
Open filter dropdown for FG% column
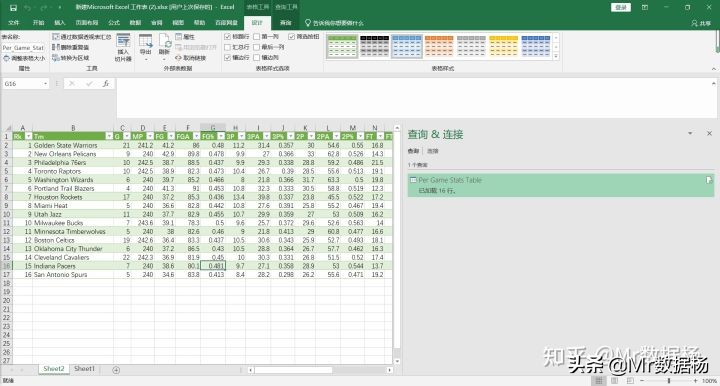pos(221,136)
